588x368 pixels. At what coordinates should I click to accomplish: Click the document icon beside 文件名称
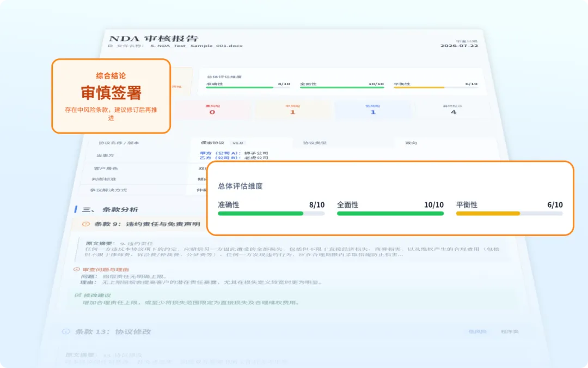pyautogui.click(x=110, y=46)
